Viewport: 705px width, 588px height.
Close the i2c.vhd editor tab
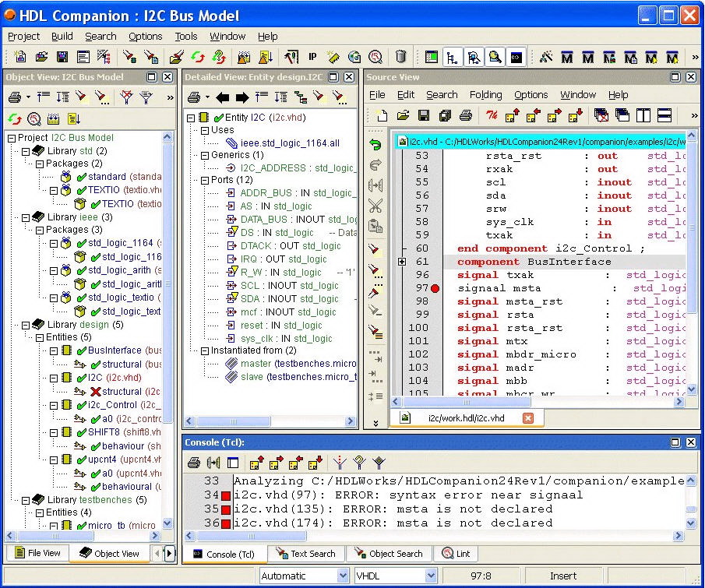pyautogui.click(x=528, y=418)
